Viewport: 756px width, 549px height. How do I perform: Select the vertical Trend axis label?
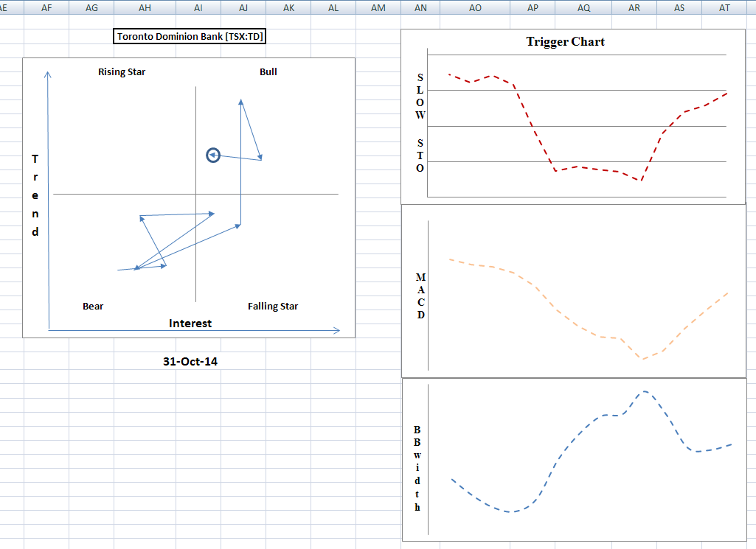pyautogui.click(x=35, y=195)
